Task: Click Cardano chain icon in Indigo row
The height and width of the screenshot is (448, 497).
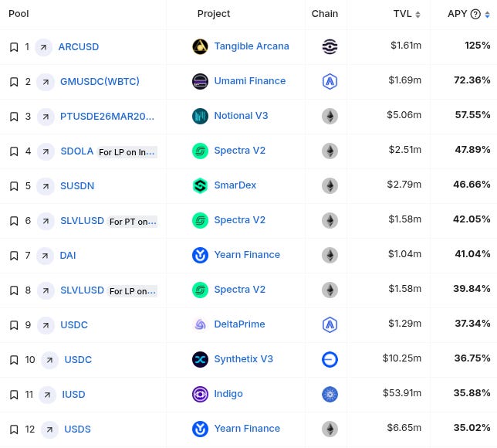Action: [330, 395]
